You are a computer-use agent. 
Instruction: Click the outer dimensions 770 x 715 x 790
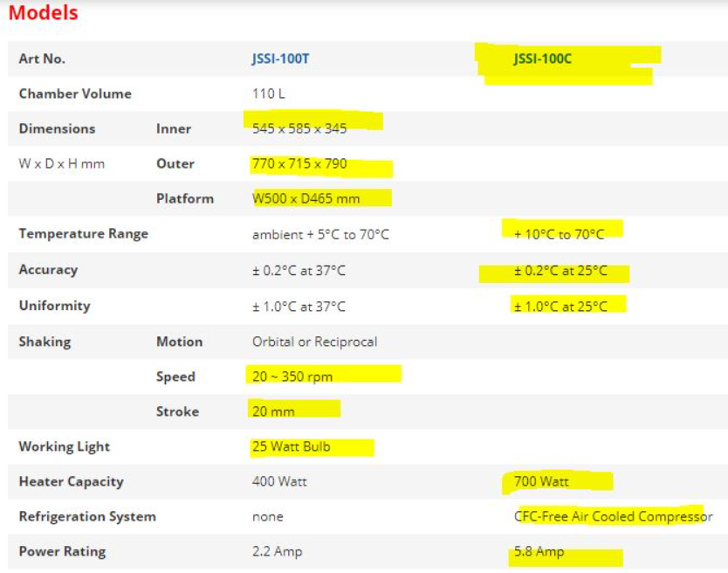(299, 163)
